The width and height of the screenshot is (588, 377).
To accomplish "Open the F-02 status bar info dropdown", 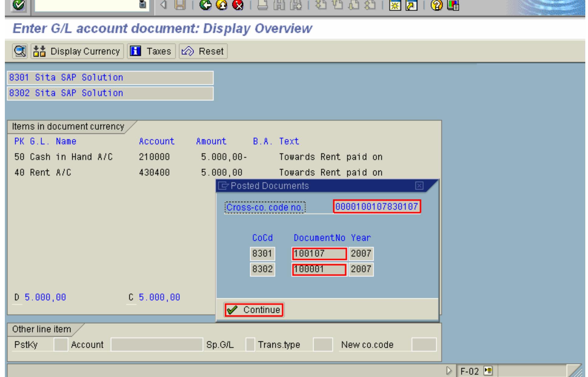I will pyautogui.click(x=488, y=371).
